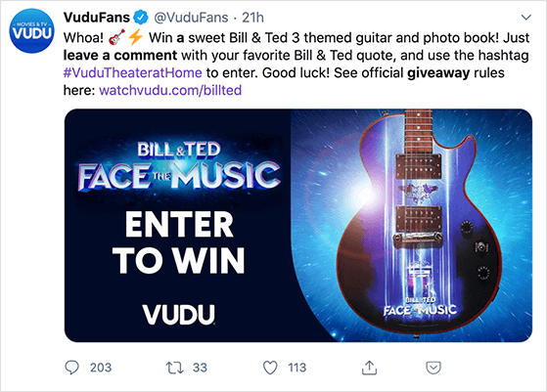This screenshot has height=392, width=547.
Task: Click the guitar in the promo image
Action: (x=419, y=225)
